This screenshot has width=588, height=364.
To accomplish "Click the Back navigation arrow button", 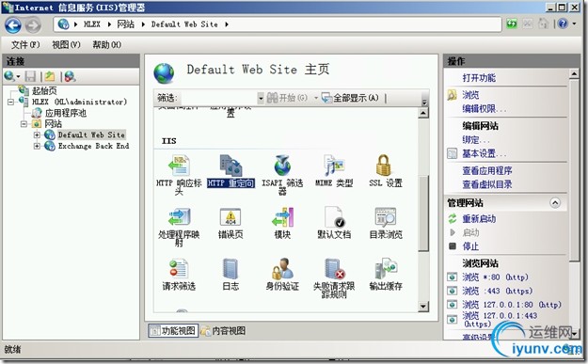I will coord(13,25).
